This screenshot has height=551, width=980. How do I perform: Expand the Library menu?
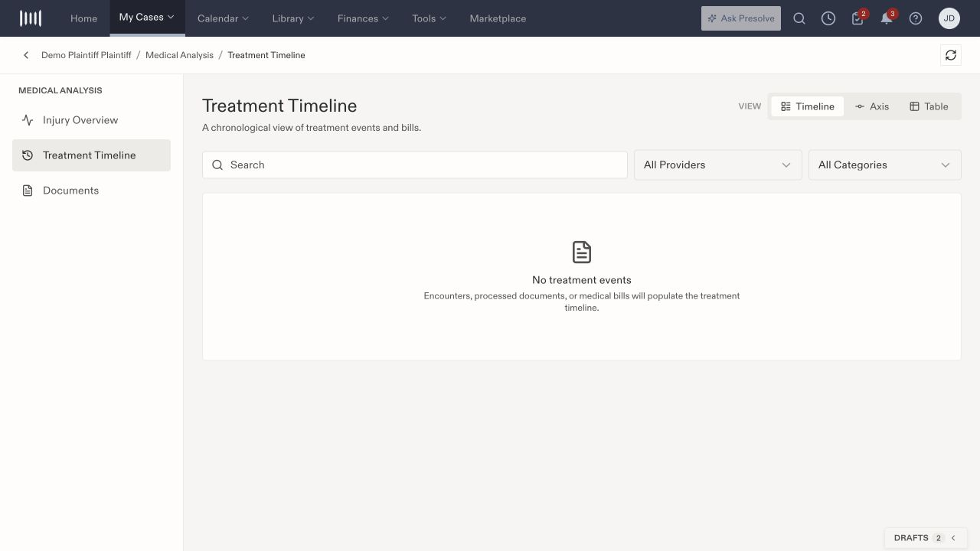293,18
